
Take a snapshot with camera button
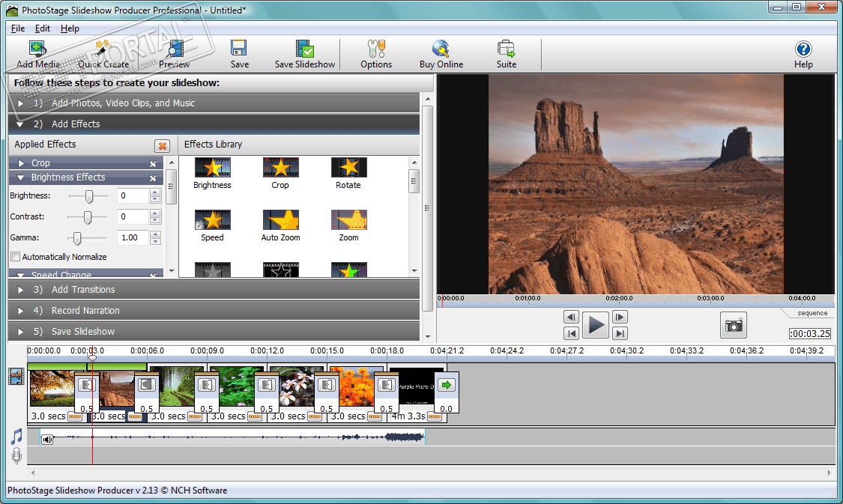(x=734, y=325)
